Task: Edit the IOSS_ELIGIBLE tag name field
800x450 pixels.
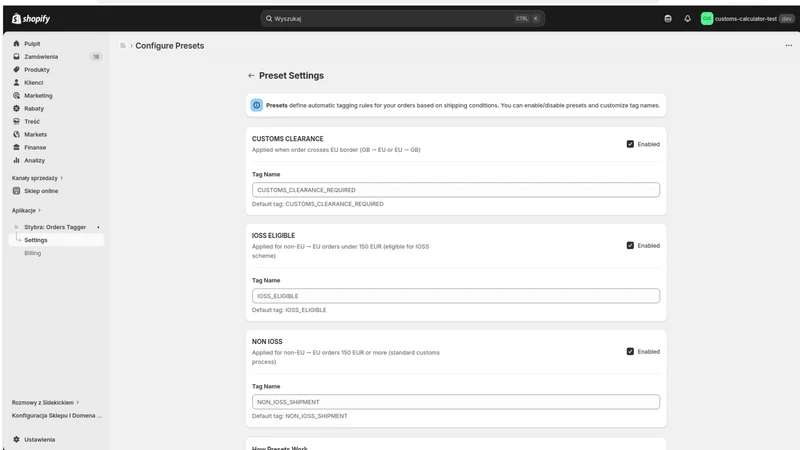Action: [456, 296]
